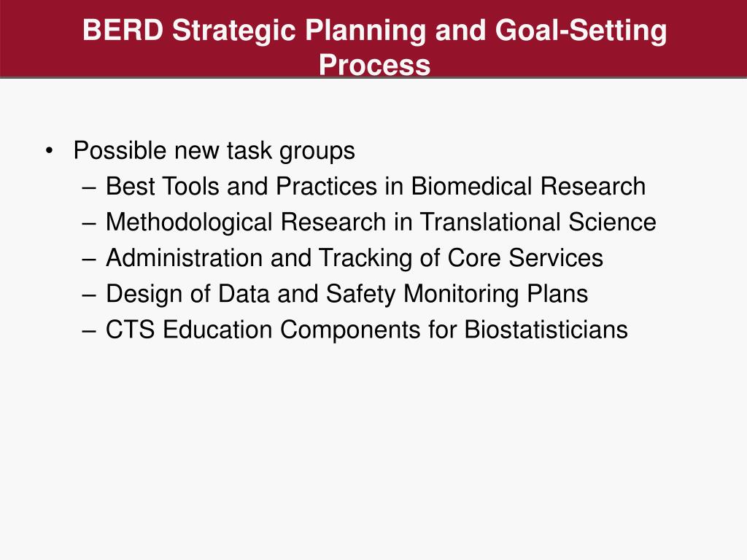This screenshot has height=560, width=747.
Task: Select 'CTS Education Components for Biostatisticians' line
Action: click(x=366, y=330)
